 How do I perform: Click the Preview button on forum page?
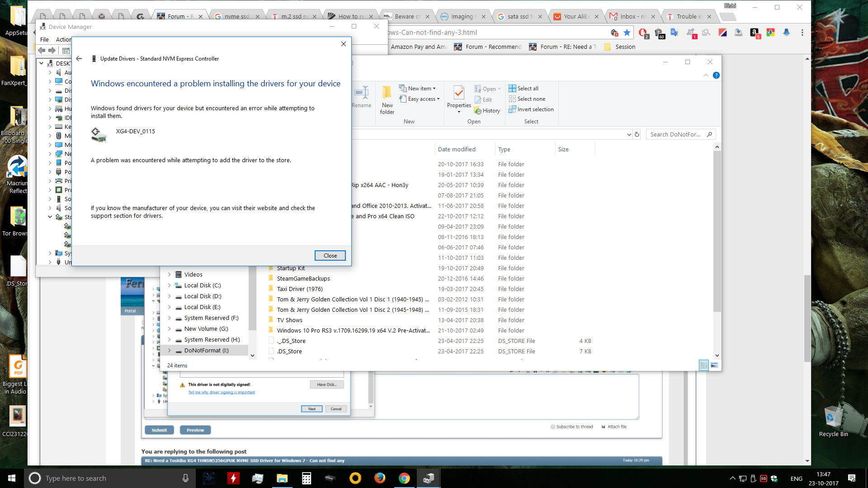tap(195, 430)
